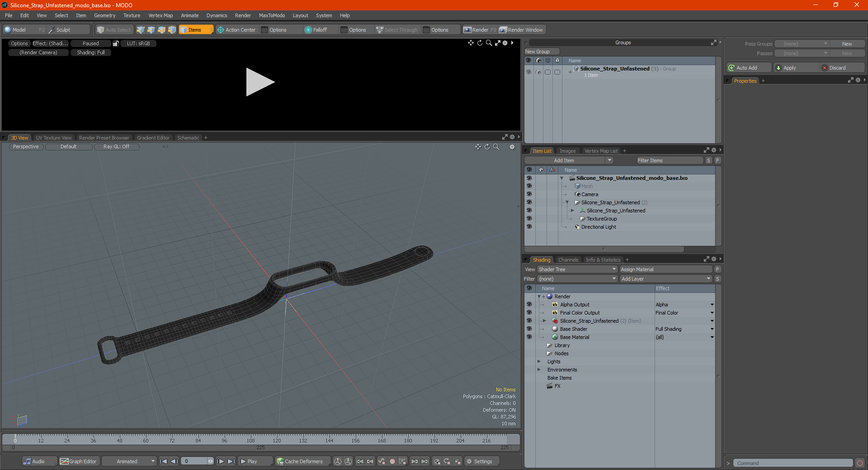Viewport: 868px width, 470px height.
Task: Open the Vertex Map menu
Action: click(x=160, y=15)
